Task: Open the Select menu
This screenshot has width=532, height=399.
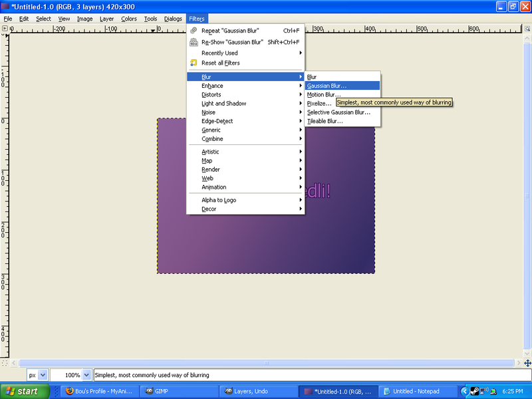Action: [43, 19]
